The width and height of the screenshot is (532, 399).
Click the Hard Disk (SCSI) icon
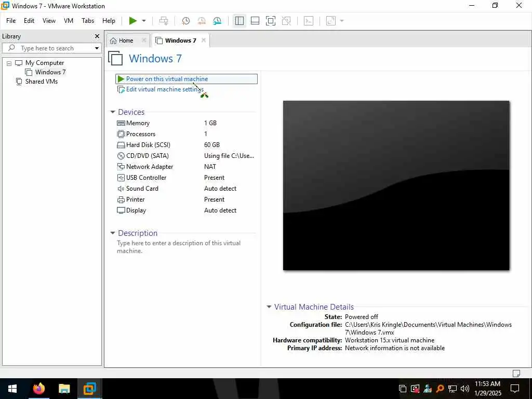tap(121, 145)
